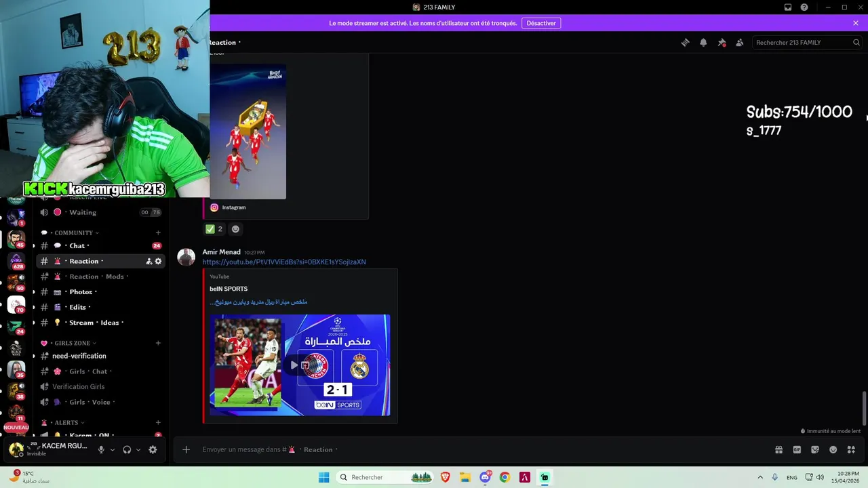This screenshot has width=868, height=488.
Task: Open need-verification channel
Action: point(100,356)
